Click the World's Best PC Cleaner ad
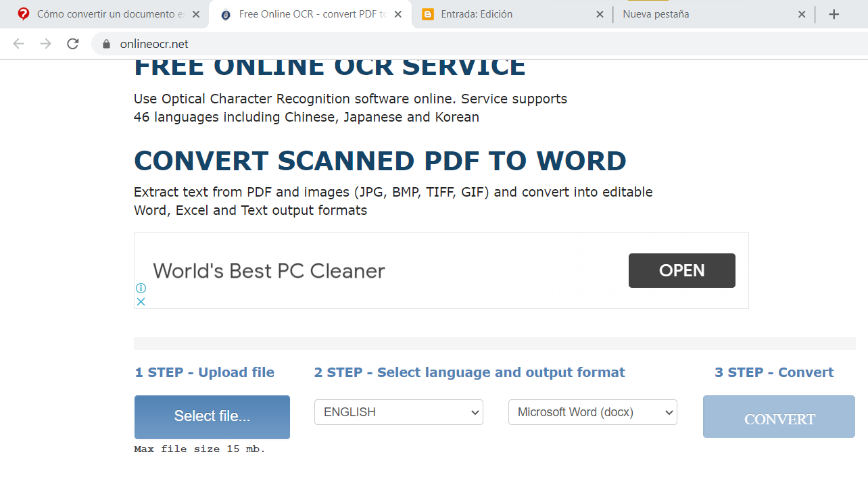The height and width of the screenshot is (477, 868). pos(269,271)
